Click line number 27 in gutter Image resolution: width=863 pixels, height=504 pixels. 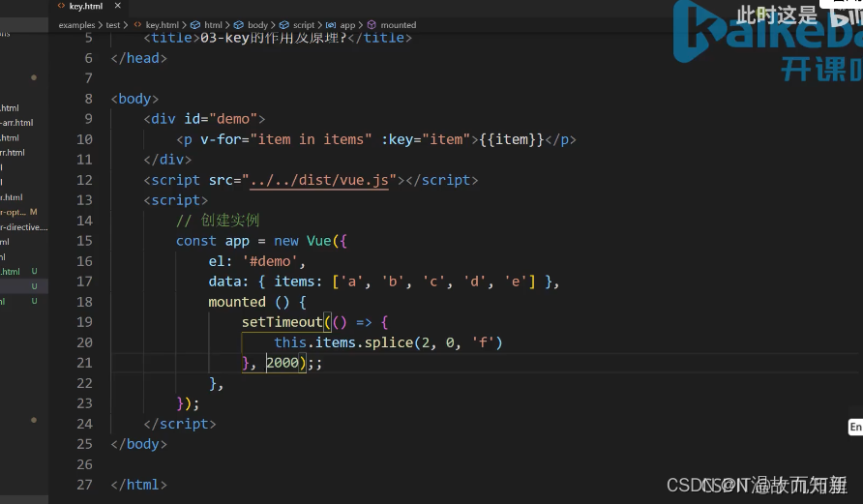click(x=84, y=485)
